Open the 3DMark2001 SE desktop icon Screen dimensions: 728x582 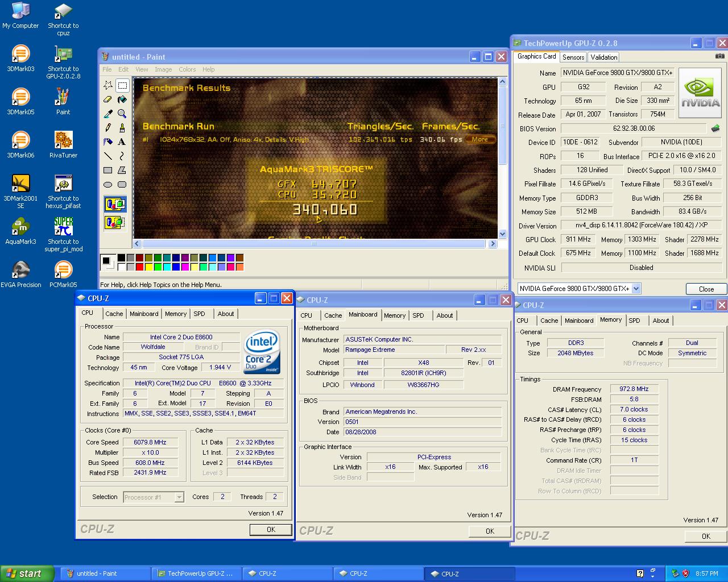coord(20,191)
